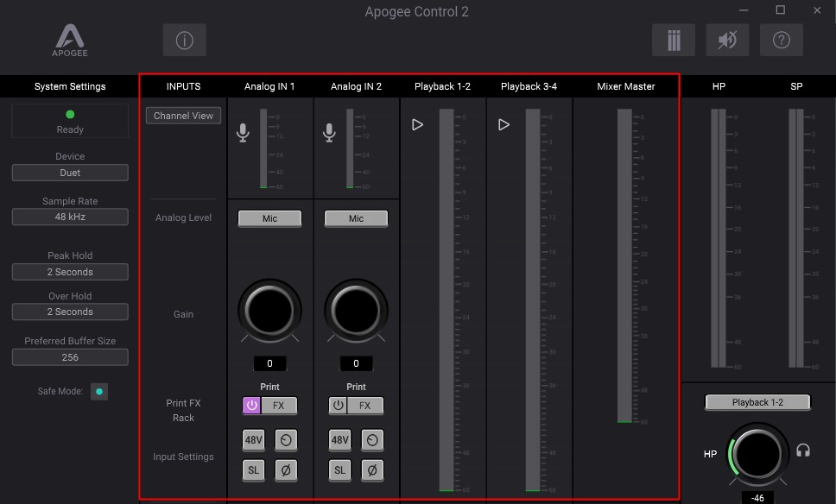This screenshot has width=836, height=504.
Task: Open the Playback 1-2 HP source dropdown
Action: coord(757,402)
